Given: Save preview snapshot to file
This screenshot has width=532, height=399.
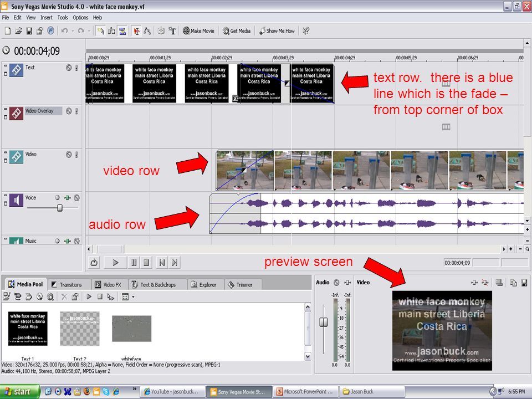Looking at the screenshot, I should (524, 282).
